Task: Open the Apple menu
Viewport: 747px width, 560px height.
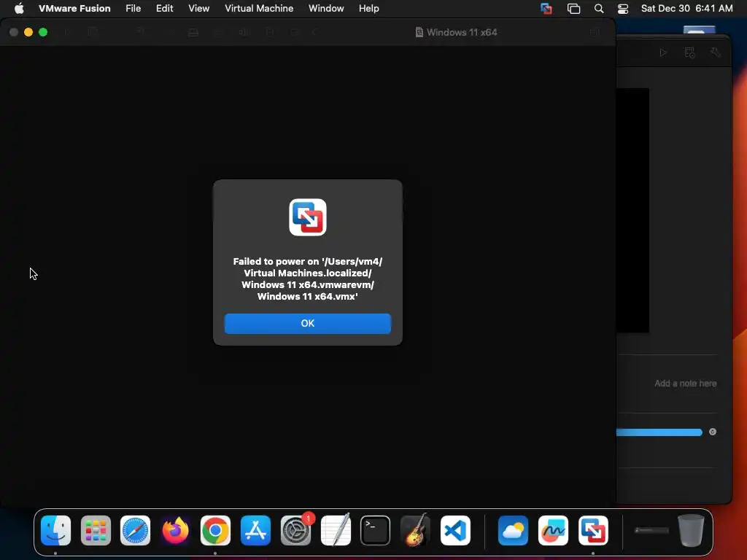Action: tap(19, 8)
